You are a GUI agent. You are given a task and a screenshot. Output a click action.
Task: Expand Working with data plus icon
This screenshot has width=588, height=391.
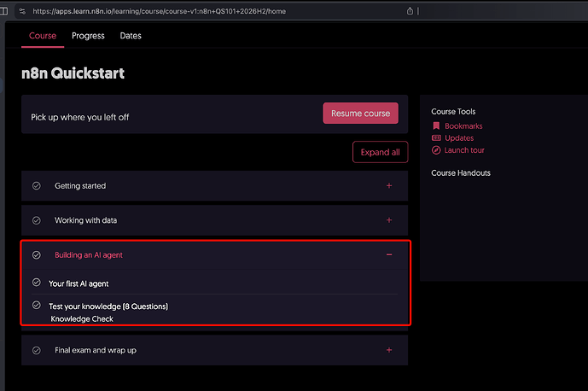click(x=389, y=220)
